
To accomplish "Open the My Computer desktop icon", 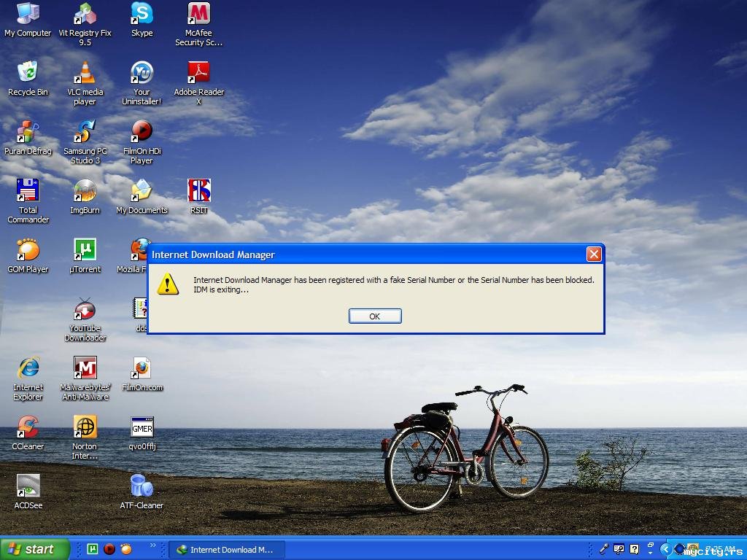I will click(28, 20).
